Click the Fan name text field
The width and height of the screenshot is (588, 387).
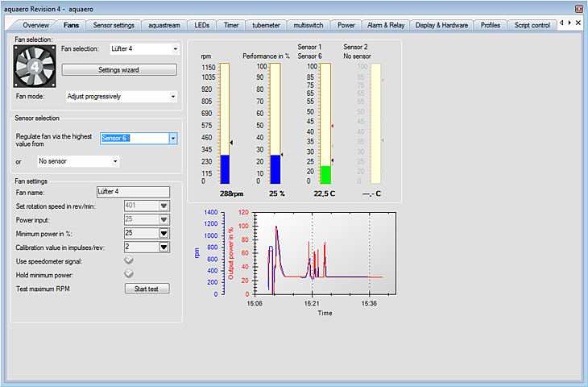(x=132, y=192)
